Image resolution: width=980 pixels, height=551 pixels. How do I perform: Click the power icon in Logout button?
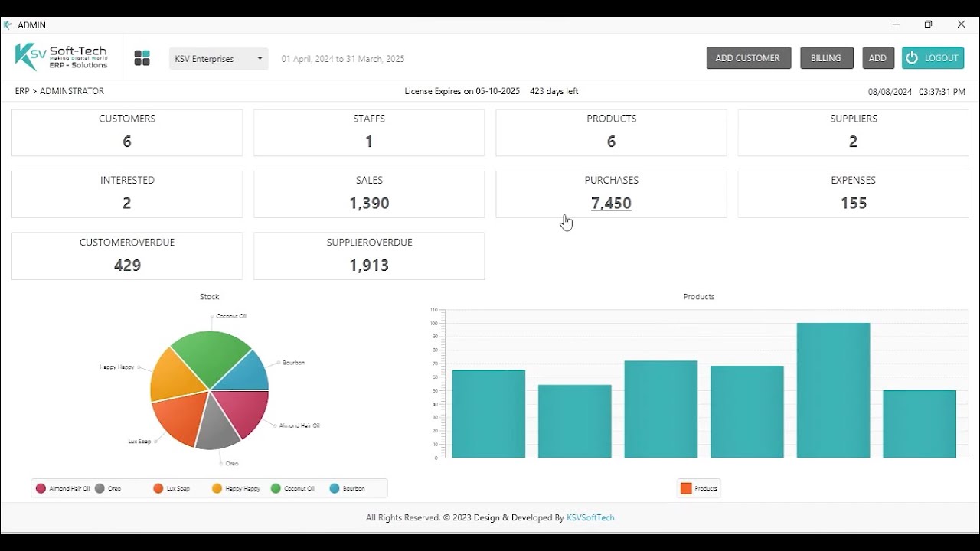point(912,58)
